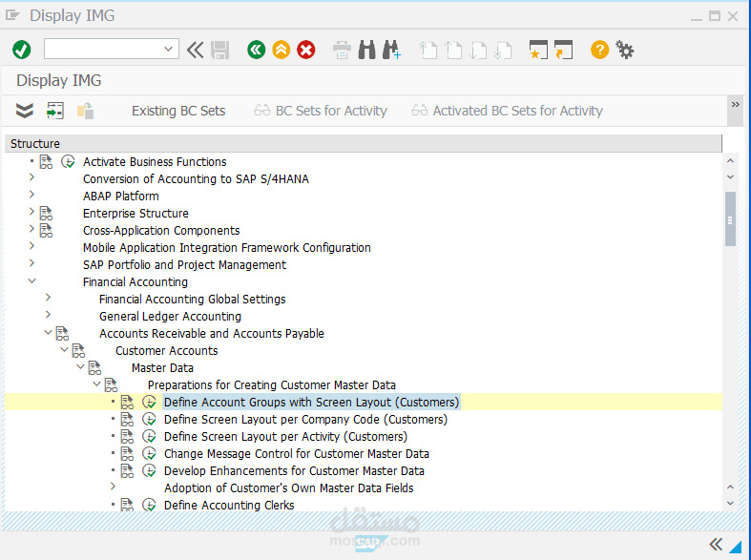Expand Conversion of Accounting to SAP S/4HANA

click(x=31, y=177)
